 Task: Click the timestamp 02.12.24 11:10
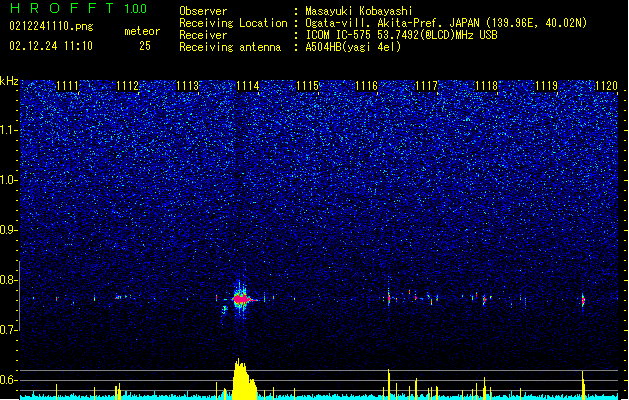point(51,46)
